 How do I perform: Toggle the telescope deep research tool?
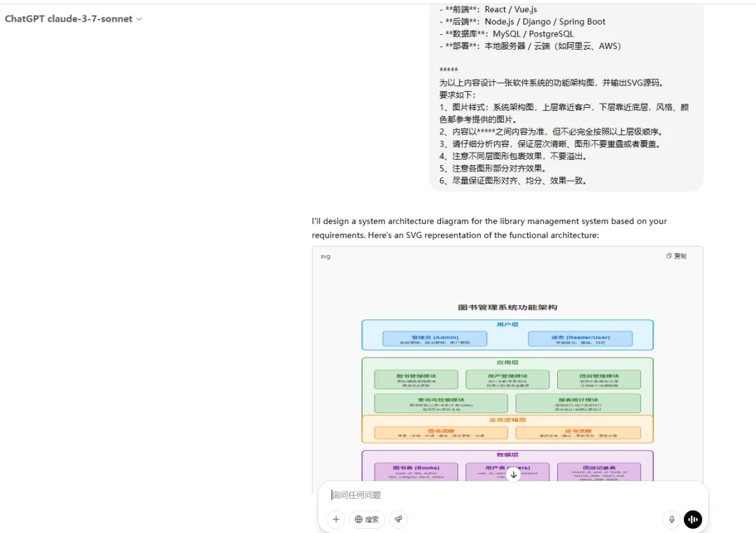(x=398, y=520)
